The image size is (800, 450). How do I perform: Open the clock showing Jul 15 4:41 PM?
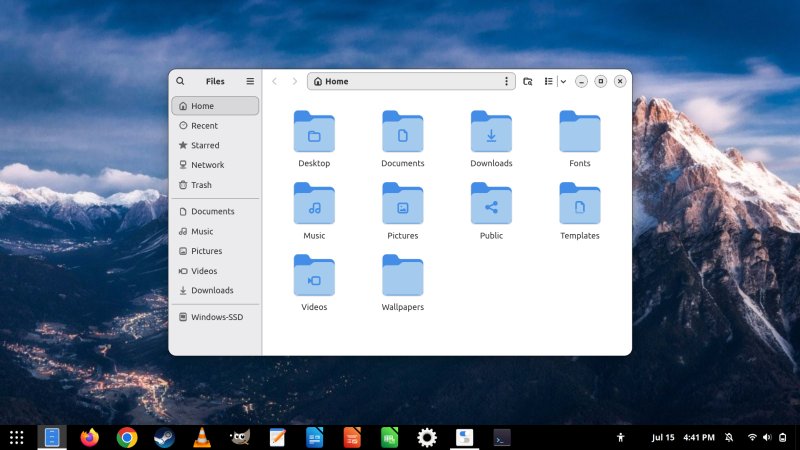683,437
